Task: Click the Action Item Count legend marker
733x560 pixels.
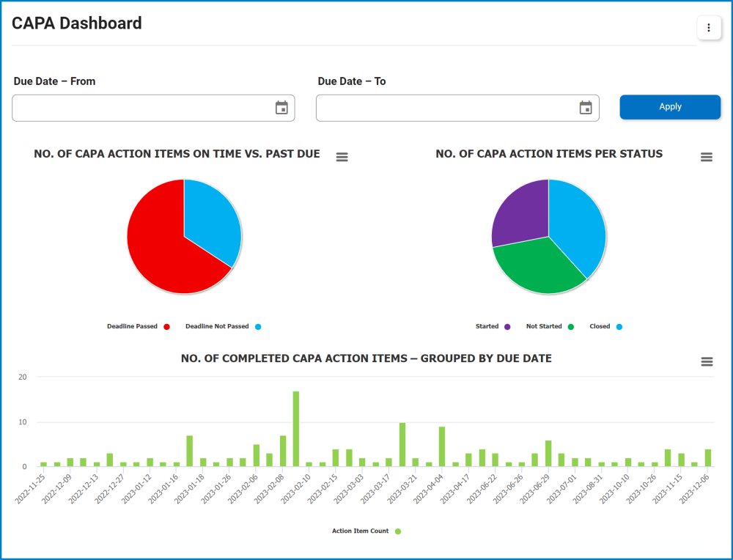Action: (x=397, y=531)
